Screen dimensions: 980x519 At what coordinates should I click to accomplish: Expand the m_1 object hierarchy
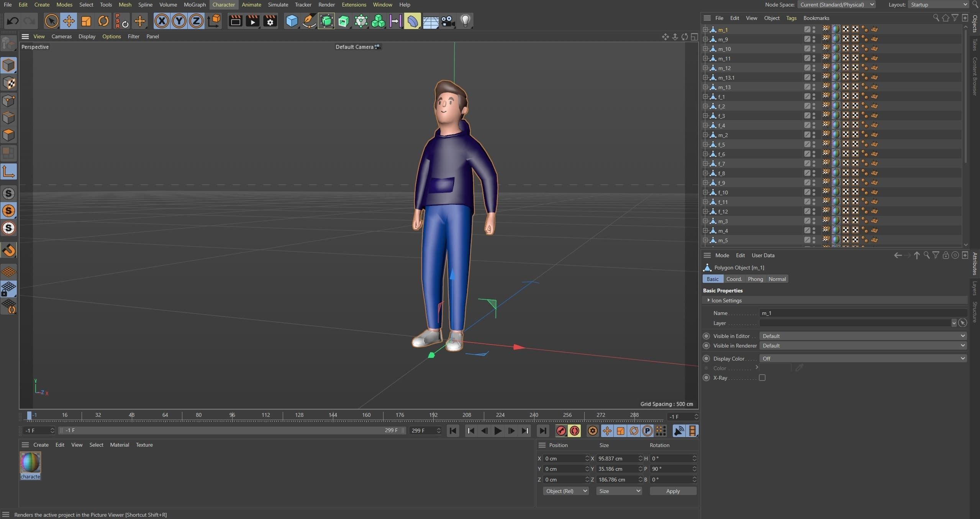coord(705,29)
